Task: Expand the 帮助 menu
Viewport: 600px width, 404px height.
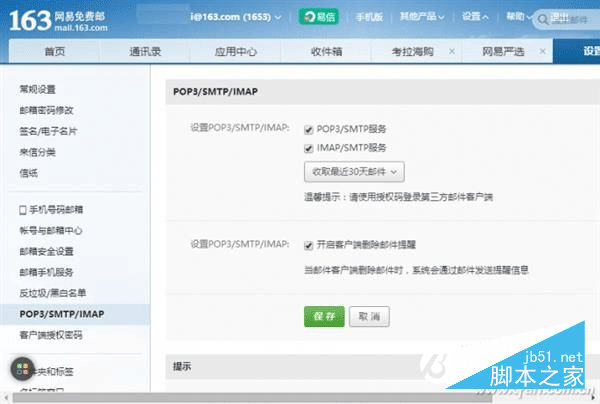Action: [519, 16]
